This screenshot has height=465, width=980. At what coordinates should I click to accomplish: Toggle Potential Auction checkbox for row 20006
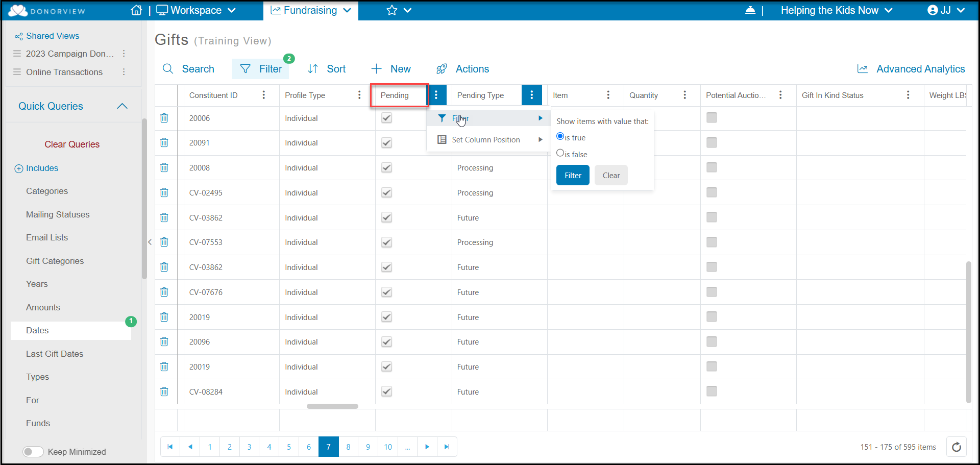tap(712, 117)
